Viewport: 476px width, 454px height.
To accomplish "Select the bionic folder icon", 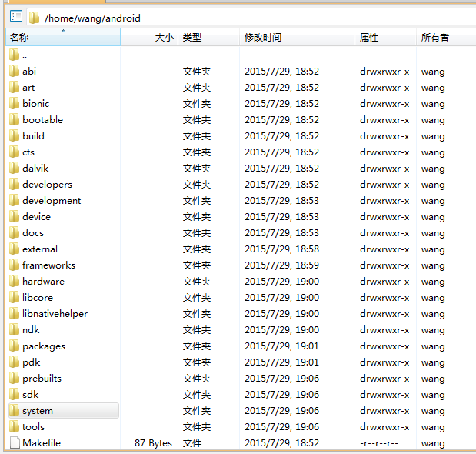I will point(15,103).
